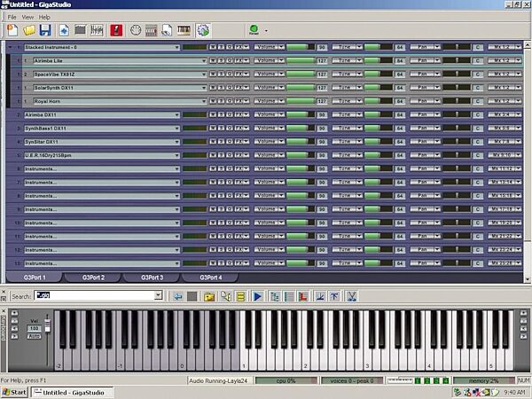Screen dimensions: 532x399
Task: Solo the Airimba Lite layer with S
Action: 221,60
